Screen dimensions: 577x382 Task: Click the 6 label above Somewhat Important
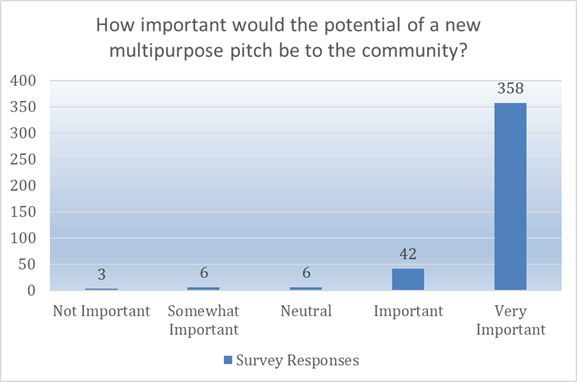coord(204,273)
